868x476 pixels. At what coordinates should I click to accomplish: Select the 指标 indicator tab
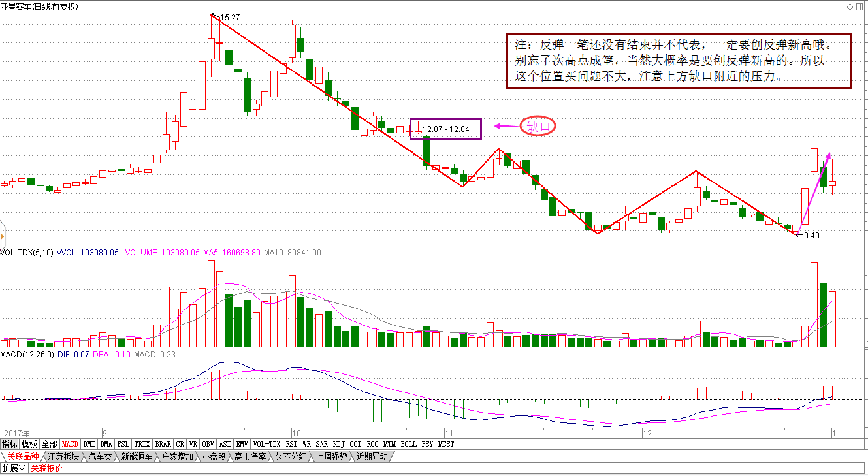10,444
